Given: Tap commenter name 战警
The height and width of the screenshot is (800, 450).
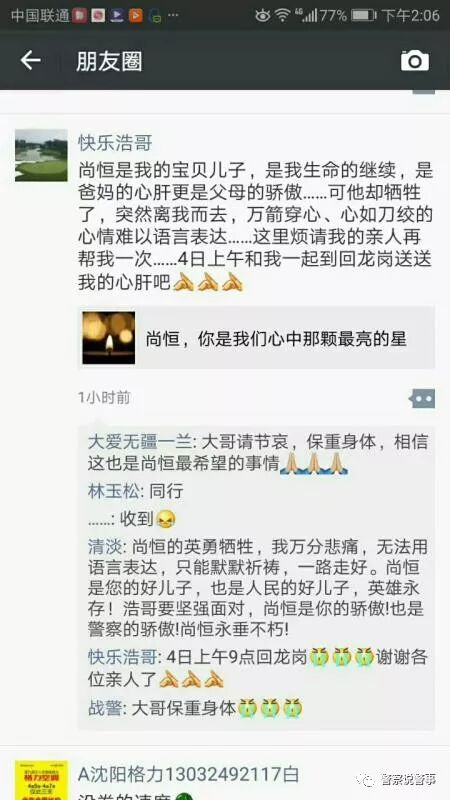Looking at the screenshot, I should 105,708.
